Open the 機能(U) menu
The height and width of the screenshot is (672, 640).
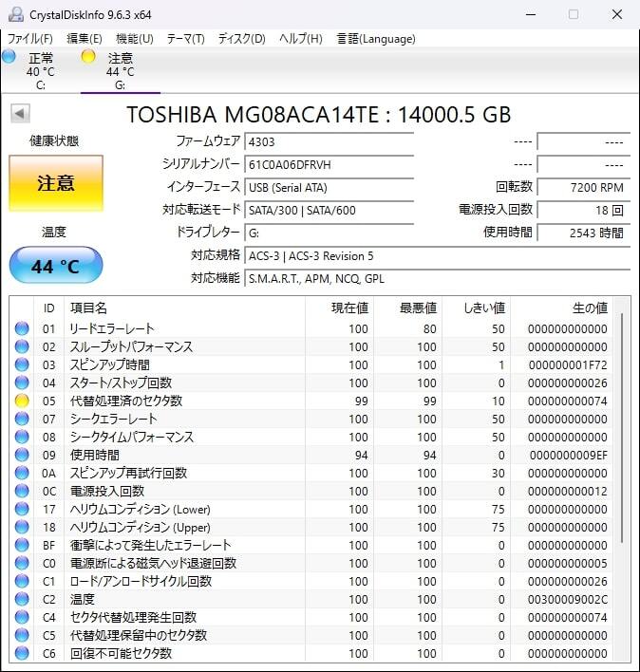[x=135, y=39]
